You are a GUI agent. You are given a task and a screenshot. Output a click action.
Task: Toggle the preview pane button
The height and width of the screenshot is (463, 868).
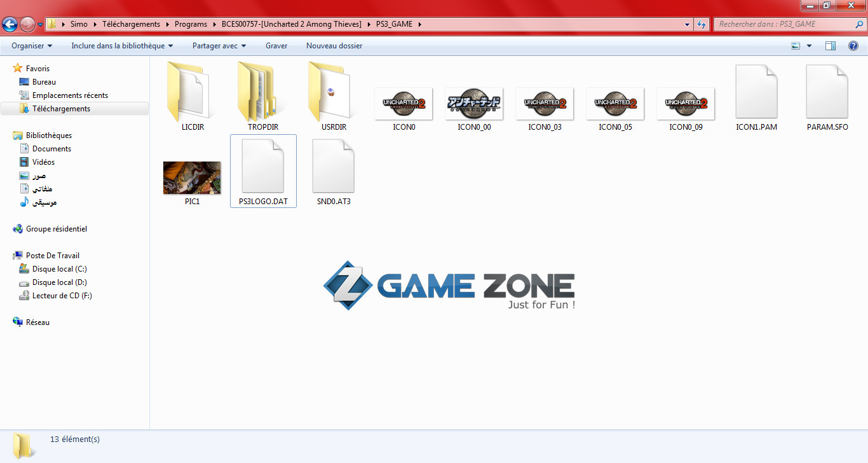point(830,46)
